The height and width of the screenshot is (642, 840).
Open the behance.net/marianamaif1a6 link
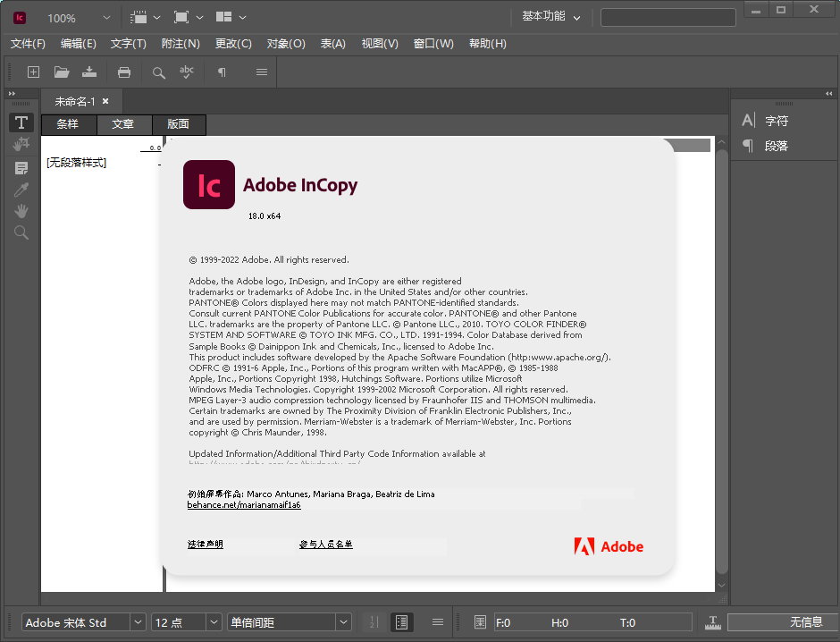244,505
